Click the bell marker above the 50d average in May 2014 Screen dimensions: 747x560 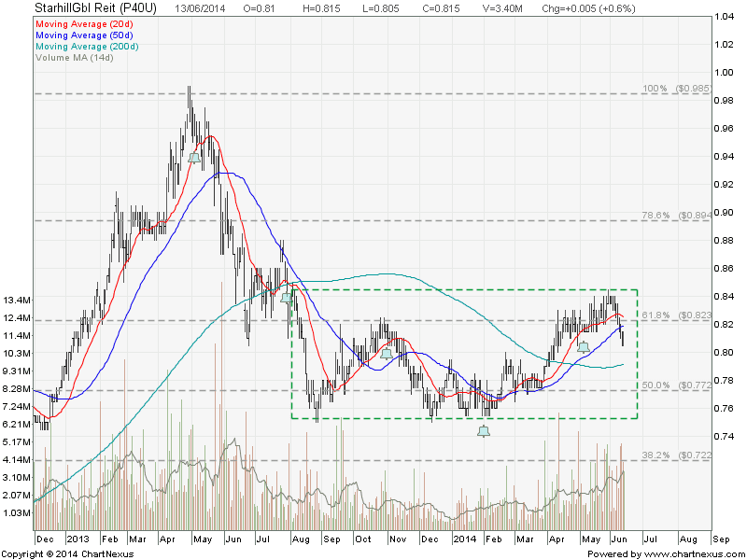point(583,347)
